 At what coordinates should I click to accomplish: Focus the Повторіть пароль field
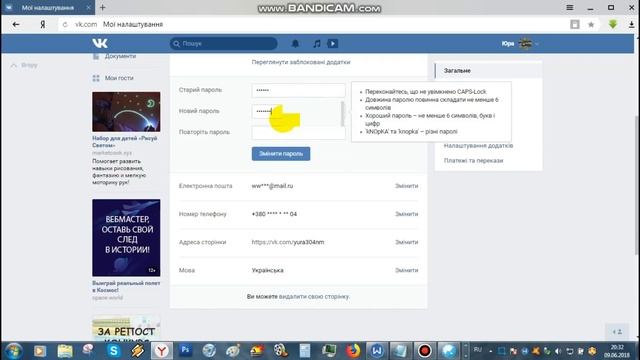point(298,132)
